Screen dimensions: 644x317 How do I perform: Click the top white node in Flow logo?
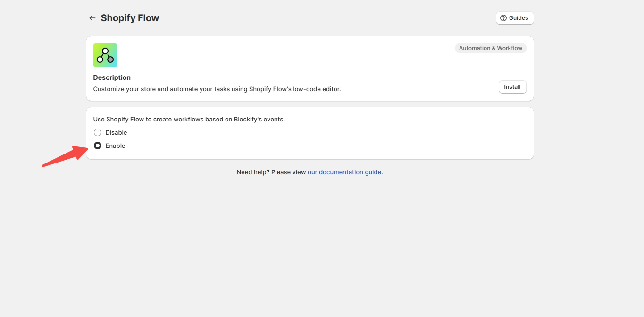(105, 51)
